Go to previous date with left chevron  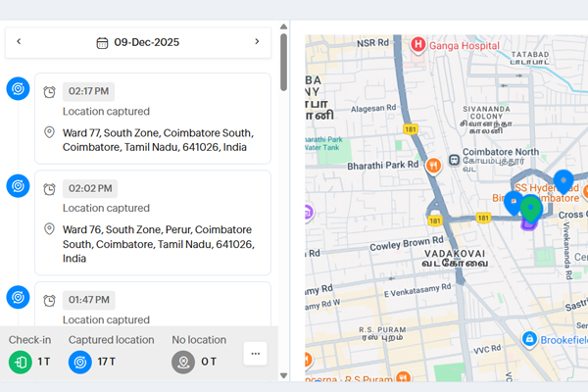(x=19, y=42)
